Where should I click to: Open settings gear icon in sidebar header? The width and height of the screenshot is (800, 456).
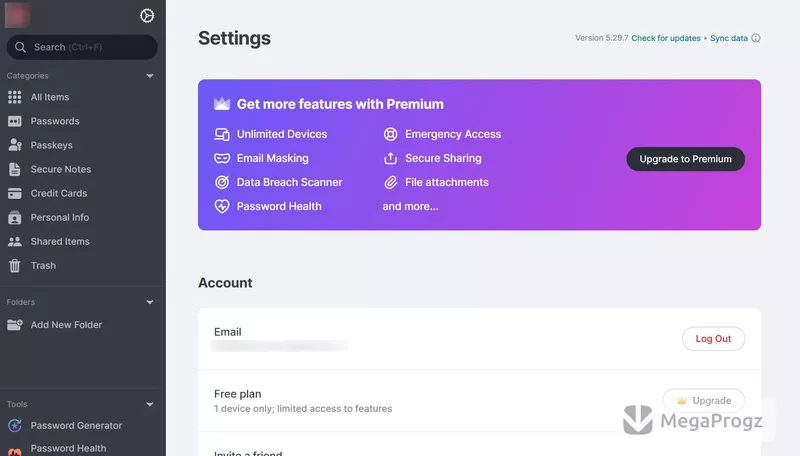pos(147,16)
